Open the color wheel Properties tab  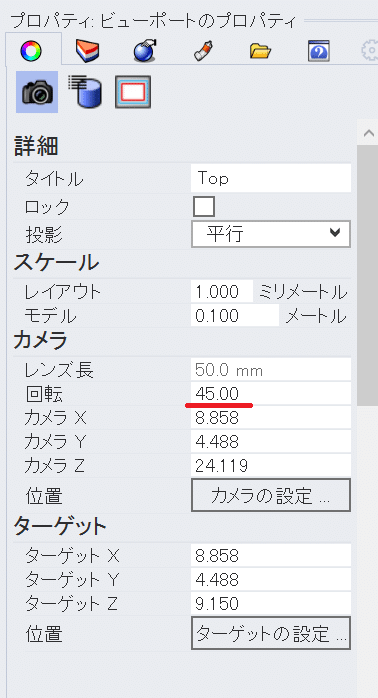31,52
